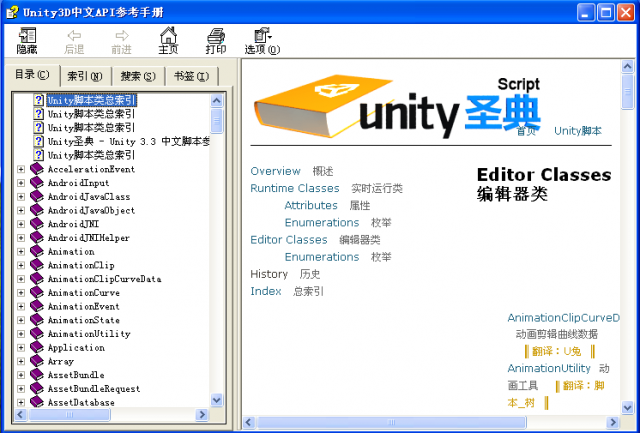Click the Animation book icon
Screen dimensions: 640x433
37,251
